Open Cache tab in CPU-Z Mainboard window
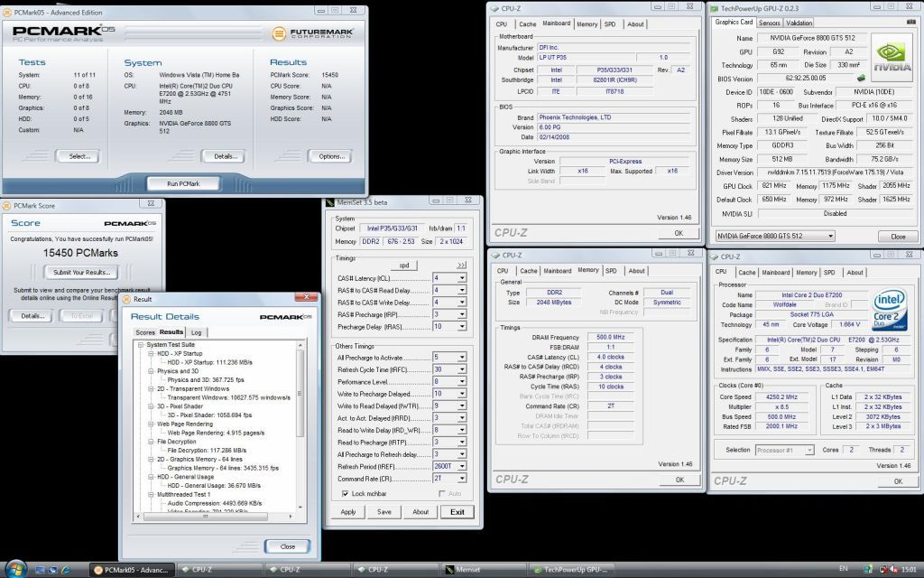924x578 pixels. coord(527,24)
